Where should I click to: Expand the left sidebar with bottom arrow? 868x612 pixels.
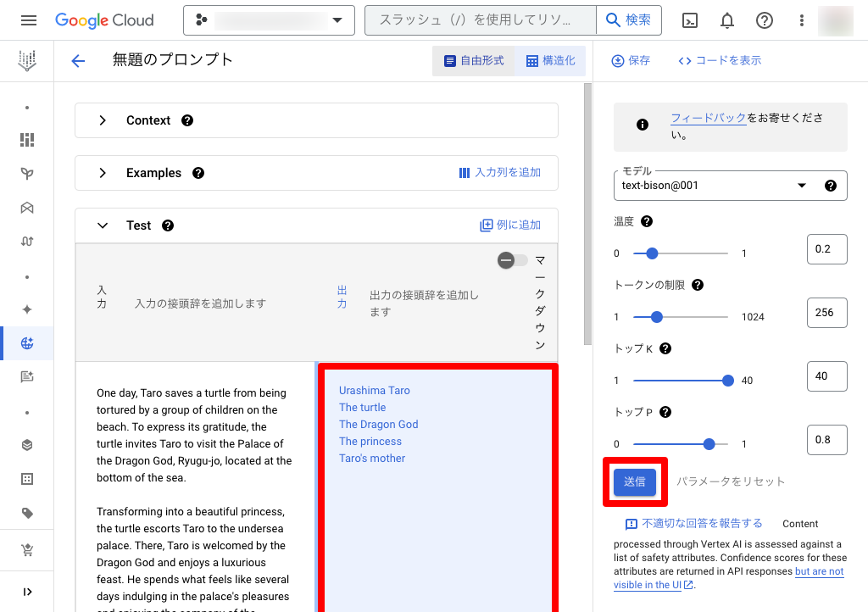point(27,592)
